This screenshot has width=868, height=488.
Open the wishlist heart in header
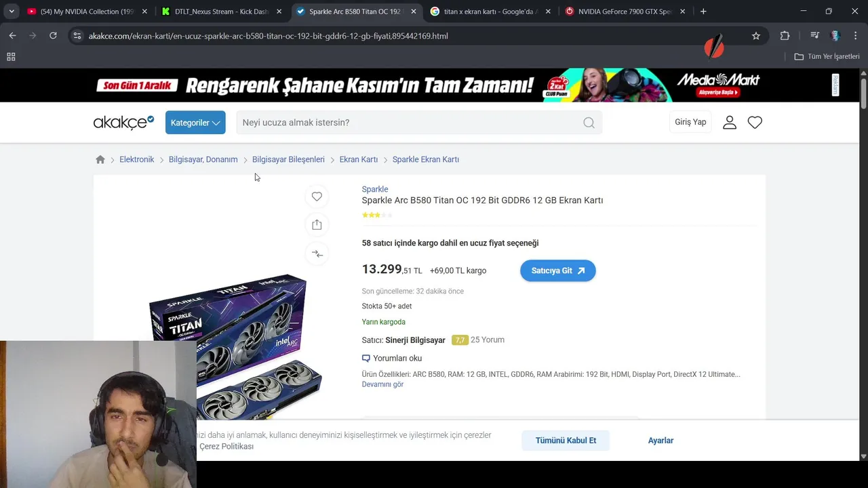click(755, 122)
